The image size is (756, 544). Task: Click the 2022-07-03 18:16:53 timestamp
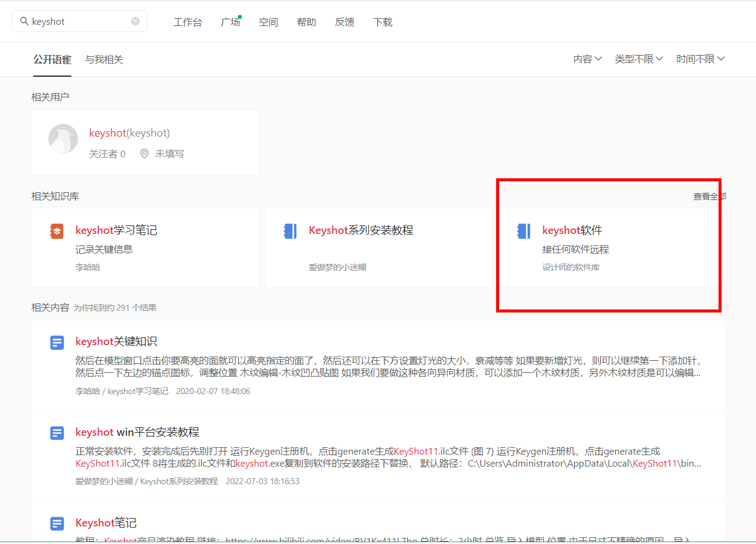262,481
